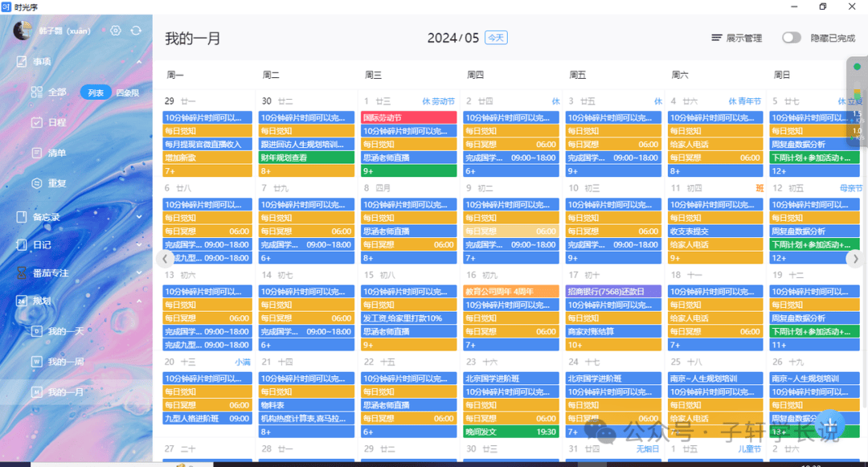Screen dimensions: 868x467
Task: Open 我的一天 day view icon
Action: click(36, 331)
